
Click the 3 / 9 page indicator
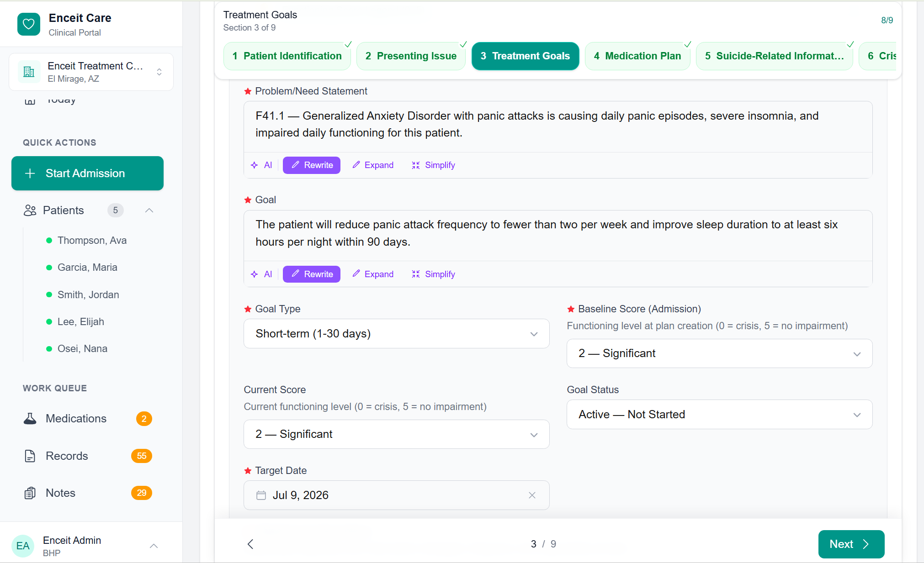[543, 544]
